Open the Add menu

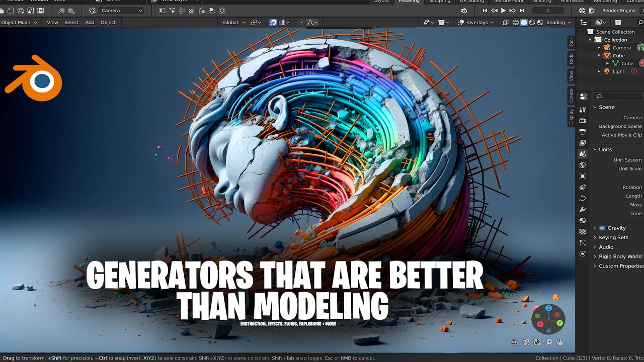click(x=90, y=22)
